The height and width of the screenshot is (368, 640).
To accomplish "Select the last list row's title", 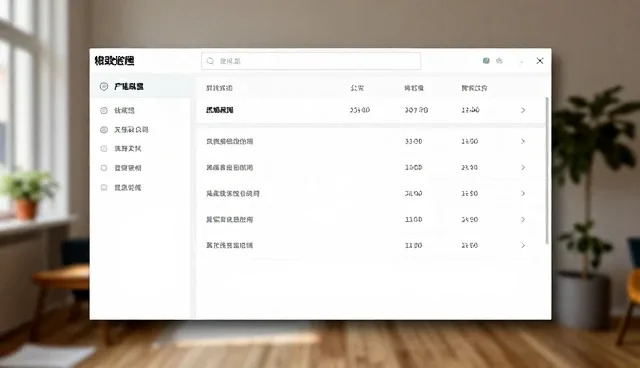I will 229,245.
